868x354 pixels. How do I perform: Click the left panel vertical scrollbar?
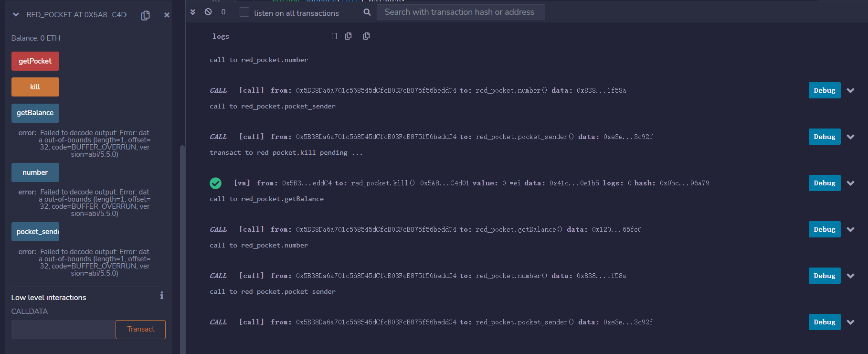[x=182, y=248]
